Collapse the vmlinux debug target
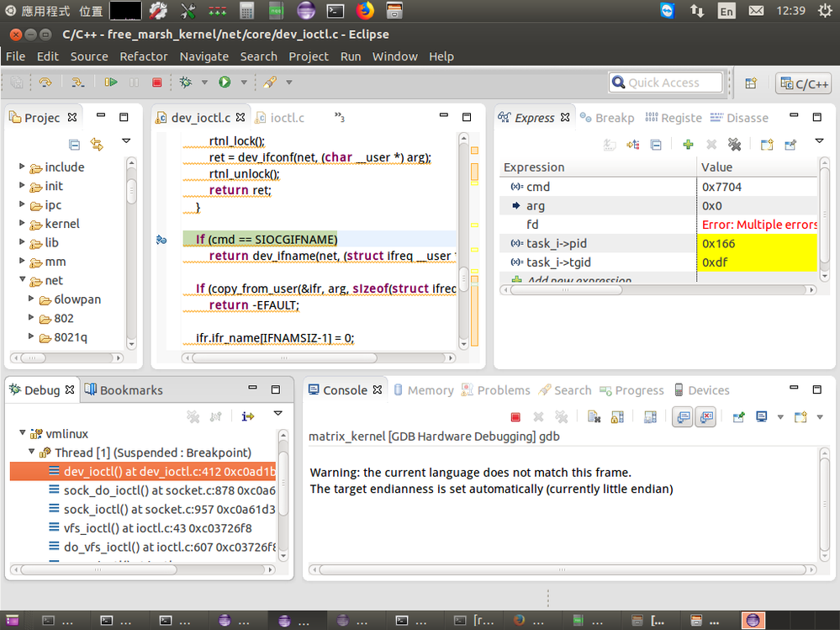This screenshot has height=630, width=840. pos(23,432)
